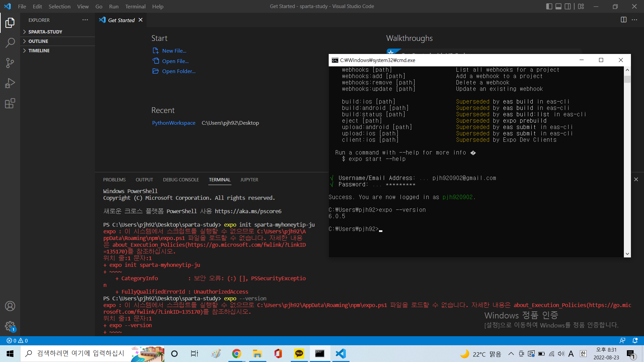644x362 pixels.
Task: Open the Edit menu
Action: coord(37,6)
